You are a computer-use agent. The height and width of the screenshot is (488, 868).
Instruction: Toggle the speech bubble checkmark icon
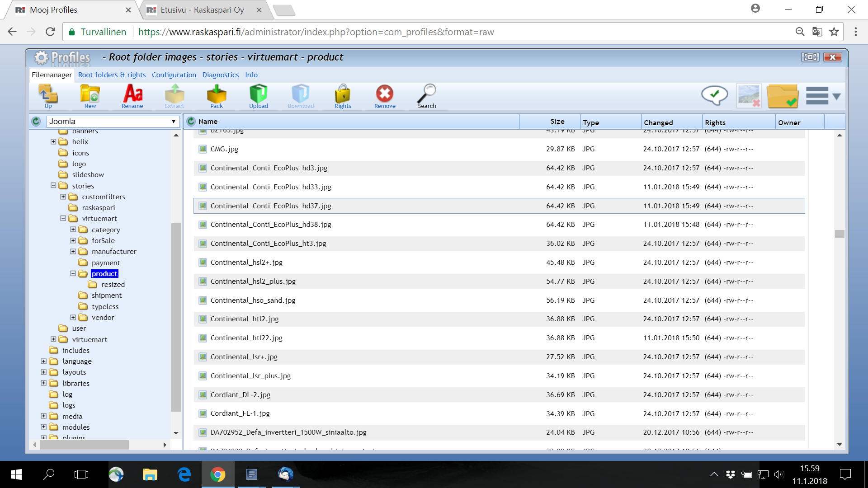(714, 95)
